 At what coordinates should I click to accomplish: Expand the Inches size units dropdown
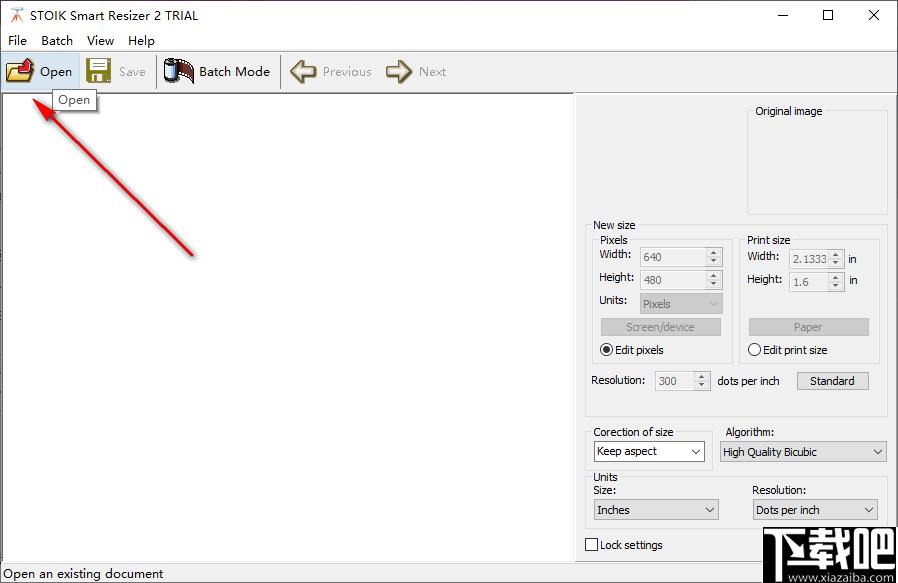656,510
